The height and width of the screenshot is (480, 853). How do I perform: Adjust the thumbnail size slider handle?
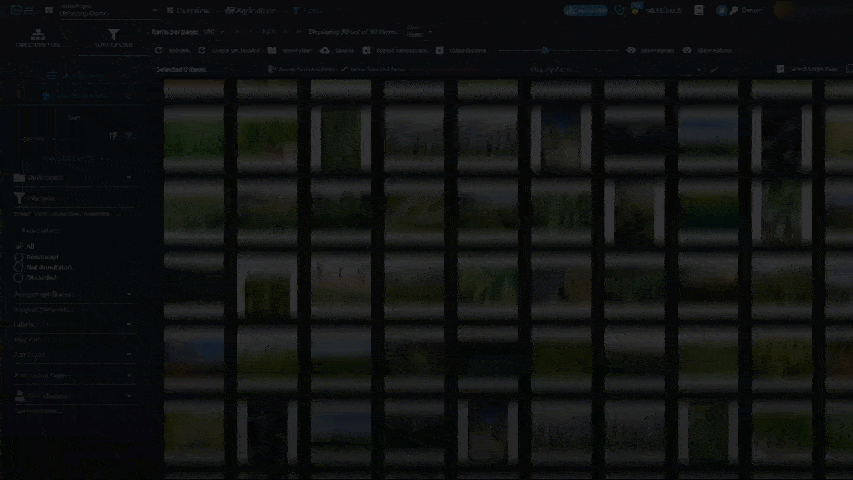click(545, 50)
